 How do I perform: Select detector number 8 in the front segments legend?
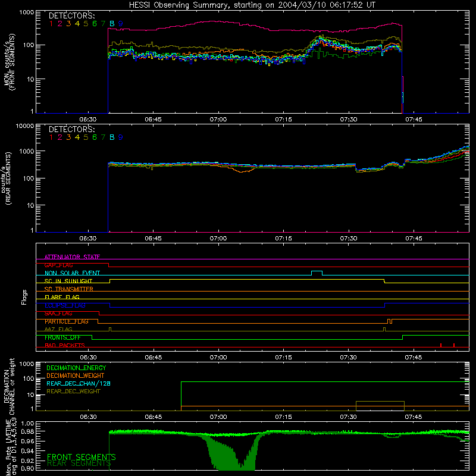tap(112, 24)
